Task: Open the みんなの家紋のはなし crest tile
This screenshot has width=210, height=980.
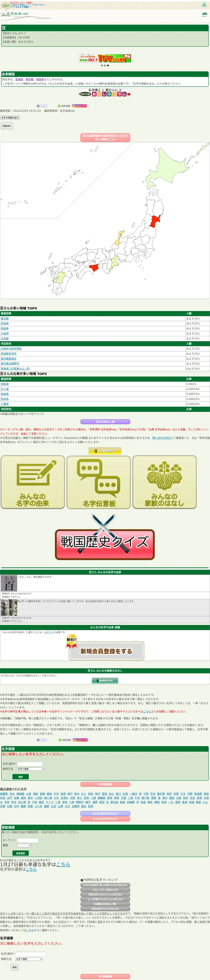Action: [x=165, y=482]
